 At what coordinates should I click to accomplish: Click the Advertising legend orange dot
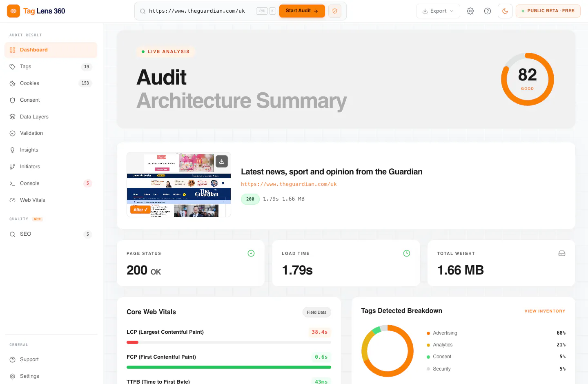428,333
